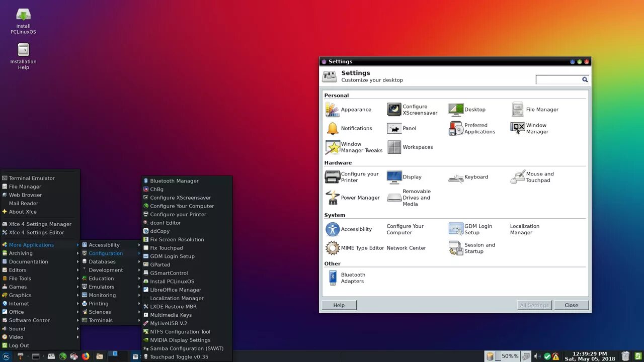
Task: Open File Manager settings in Settings window
Action: coord(534,110)
